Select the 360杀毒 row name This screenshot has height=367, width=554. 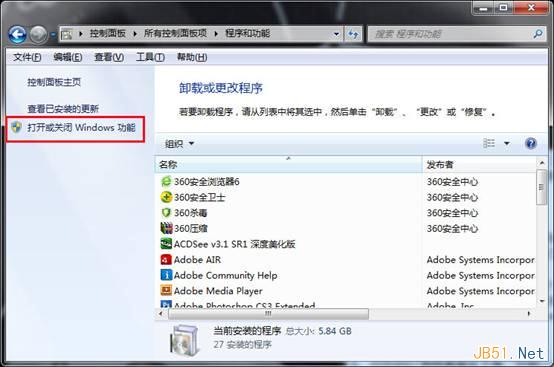191,213
